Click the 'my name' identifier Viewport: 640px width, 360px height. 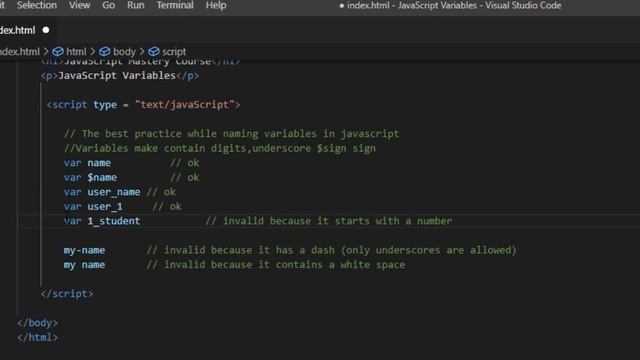[x=84, y=265]
